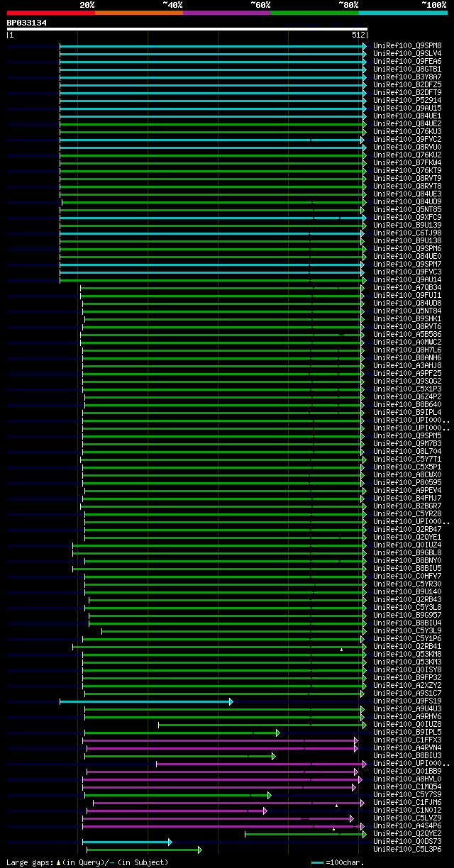Select the UniRef100_Q9XFC9 label
Screen dimensions: 454x868
point(407,217)
